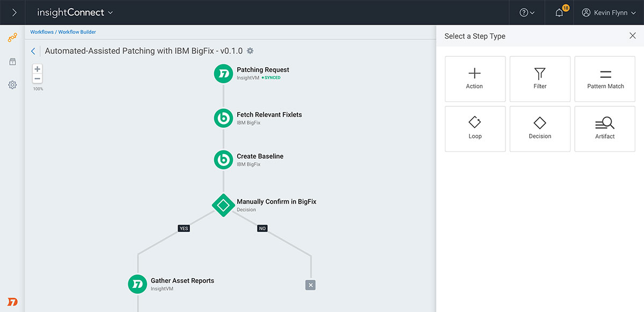Select the Fetch Relevant Fixlets node

pos(223,118)
